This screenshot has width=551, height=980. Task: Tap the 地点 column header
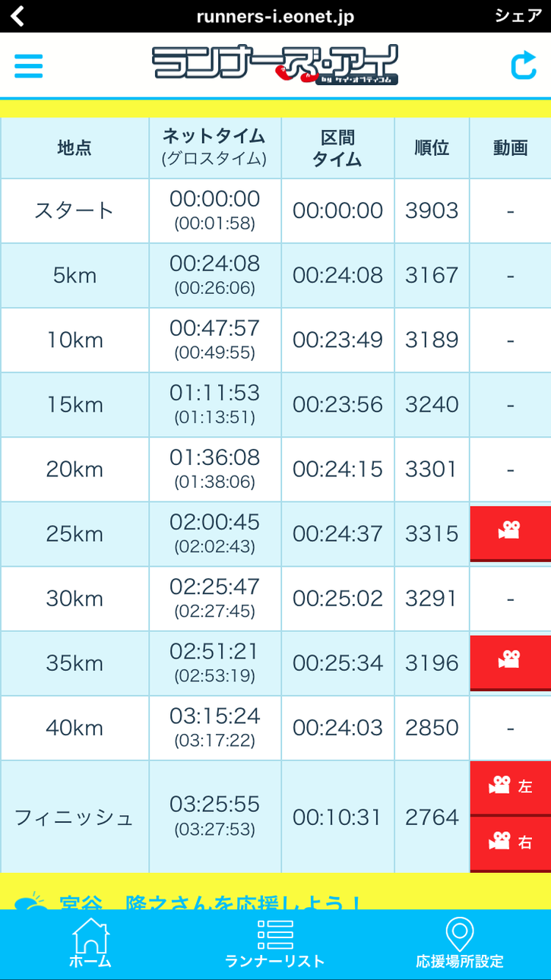click(x=74, y=147)
